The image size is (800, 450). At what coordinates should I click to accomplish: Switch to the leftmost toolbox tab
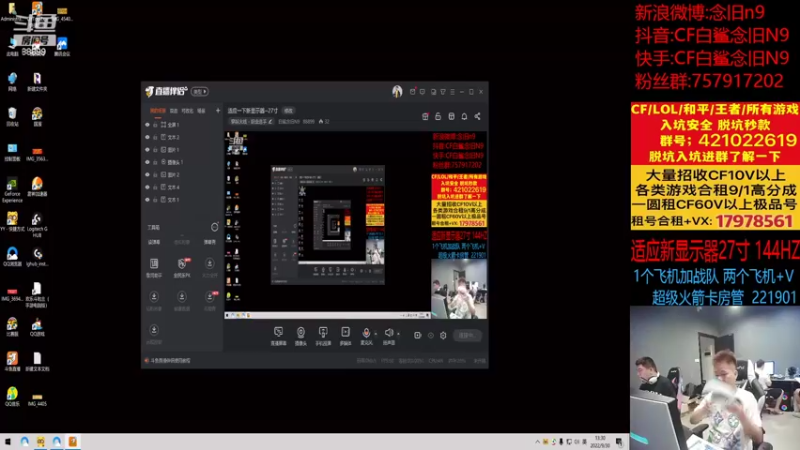pyautogui.click(x=154, y=242)
